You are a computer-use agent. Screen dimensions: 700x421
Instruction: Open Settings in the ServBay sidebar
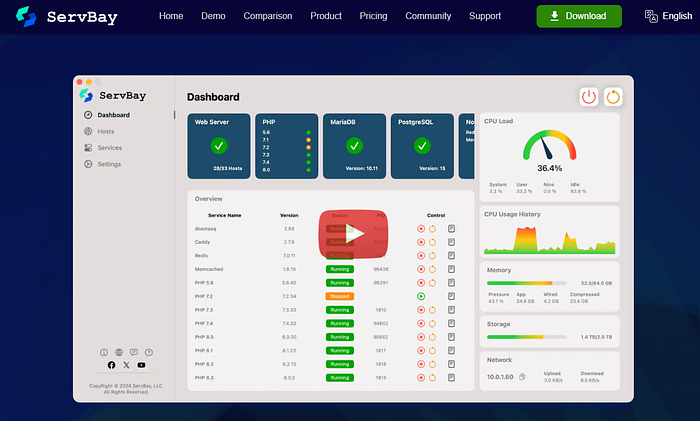102,164
